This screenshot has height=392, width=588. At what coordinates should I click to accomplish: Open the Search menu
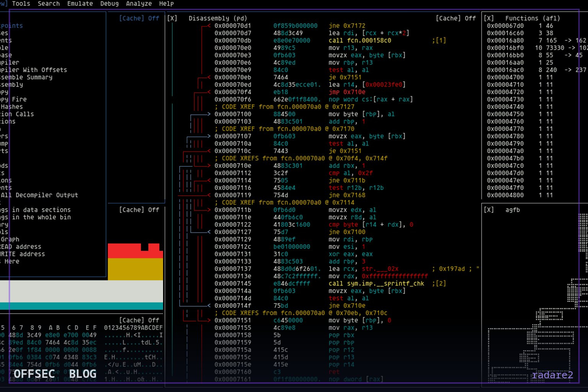click(x=49, y=3)
